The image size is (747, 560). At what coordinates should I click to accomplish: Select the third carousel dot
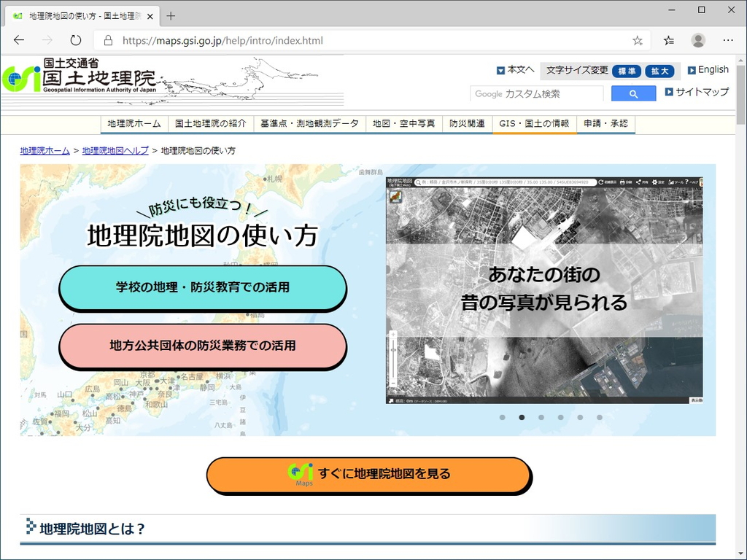coord(541,417)
